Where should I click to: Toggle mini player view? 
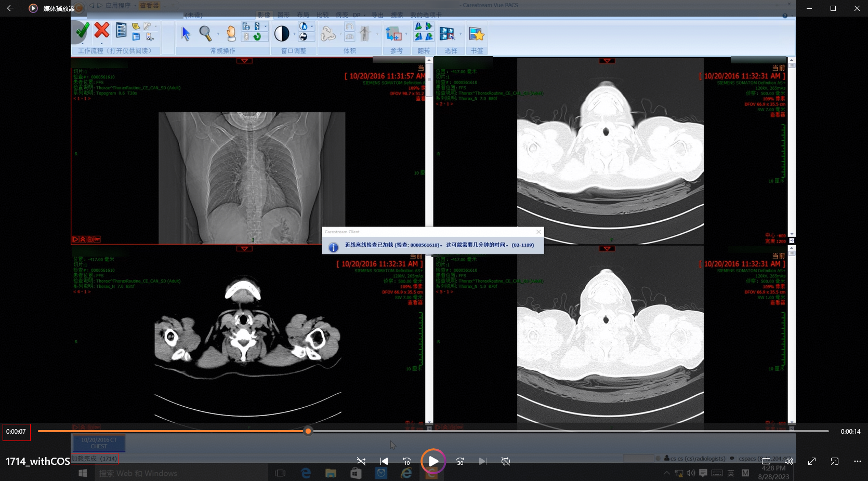835,461
